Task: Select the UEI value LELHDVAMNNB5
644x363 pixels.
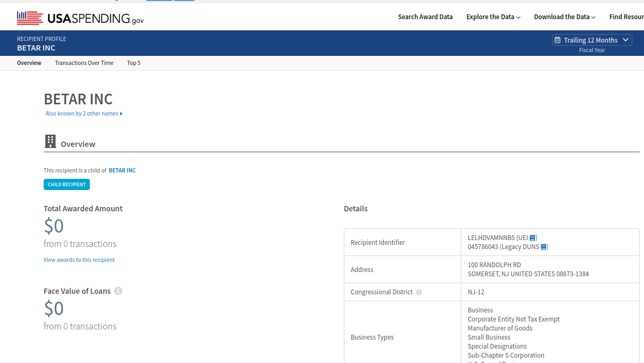Action: [x=491, y=238]
